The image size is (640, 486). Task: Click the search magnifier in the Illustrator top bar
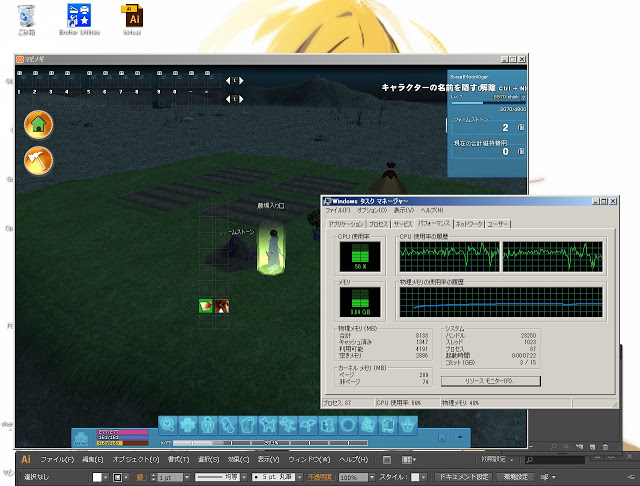[530, 460]
